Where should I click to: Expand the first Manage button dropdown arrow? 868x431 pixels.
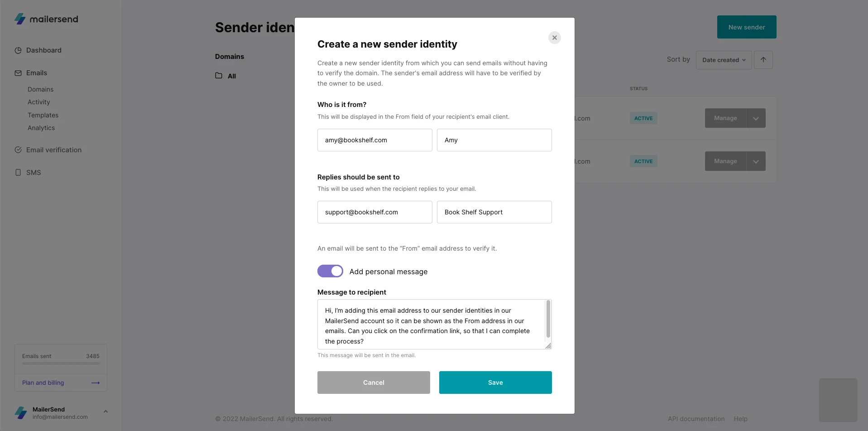pyautogui.click(x=756, y=118)
